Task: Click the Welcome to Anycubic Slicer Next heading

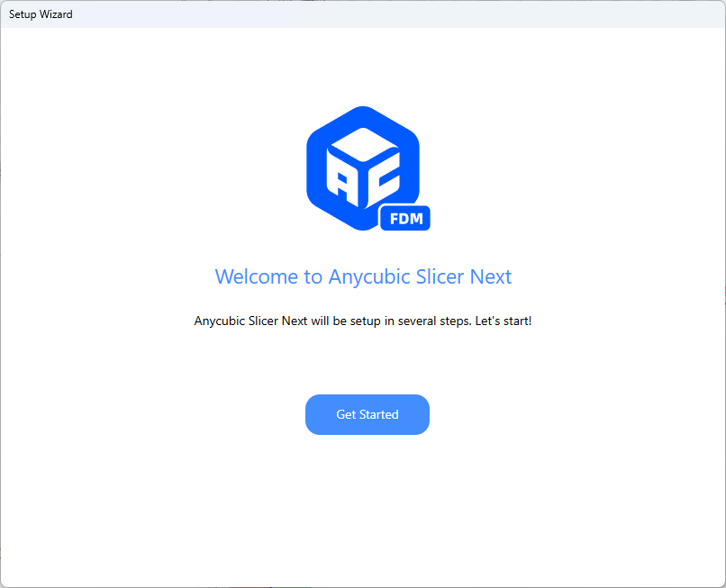Action: point(363,276)
